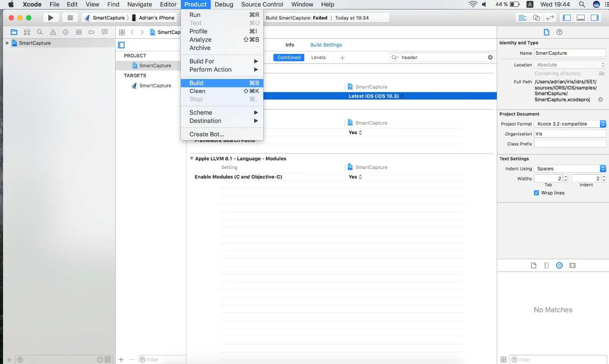Click the Levels filter button
The image size is (609, 364).
click(x=318, y=57)
